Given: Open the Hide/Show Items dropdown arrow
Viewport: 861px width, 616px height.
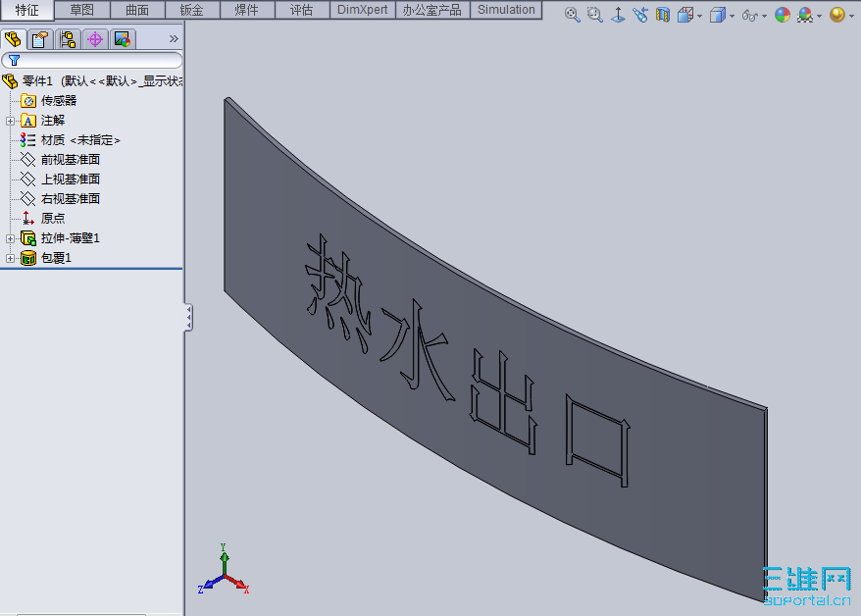Looking at the screenshot, I should click(x=764, y=16).
